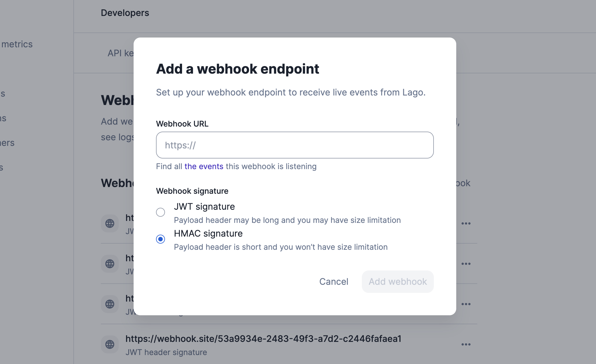Click the globe icon beside the webhook.site URL
Viewport: 596px width, 364px height.
(x=110, y=344)
